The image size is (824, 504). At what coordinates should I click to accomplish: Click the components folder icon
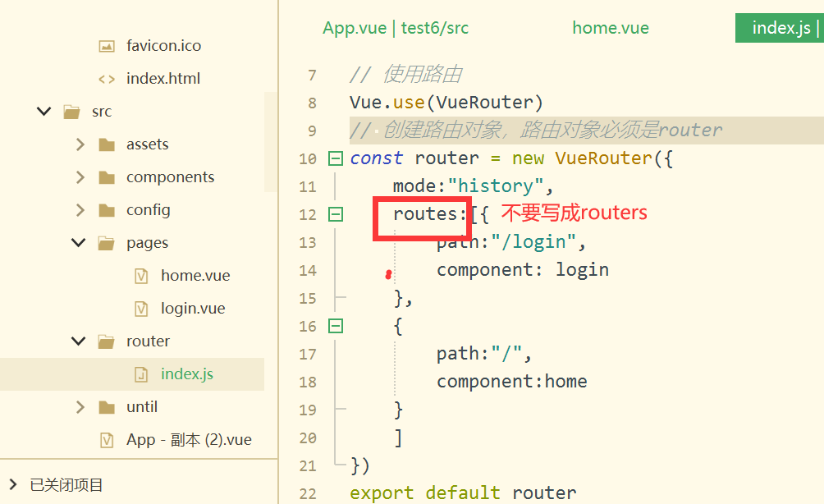(x=107, y=177)
